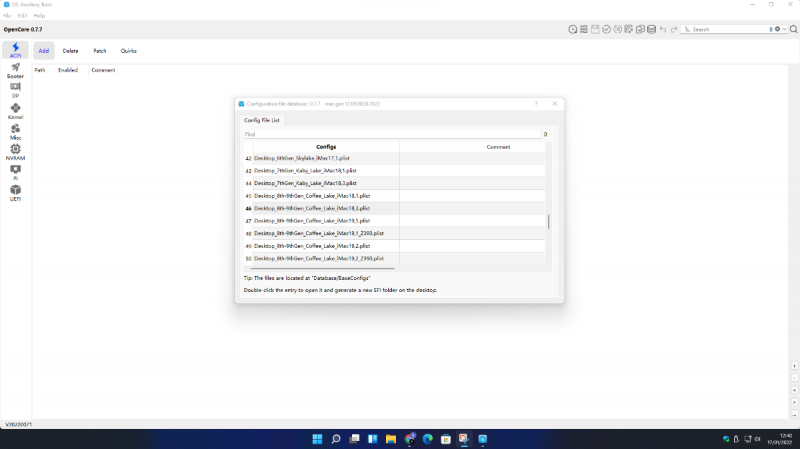Screen dimensions: 800x449
Task: Open the File menu
Action: (x=7, y=16)
